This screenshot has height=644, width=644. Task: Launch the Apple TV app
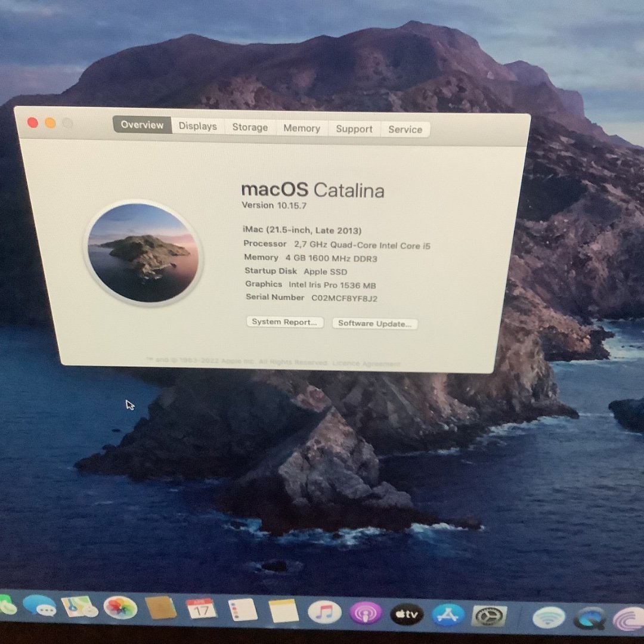(407, 614)
